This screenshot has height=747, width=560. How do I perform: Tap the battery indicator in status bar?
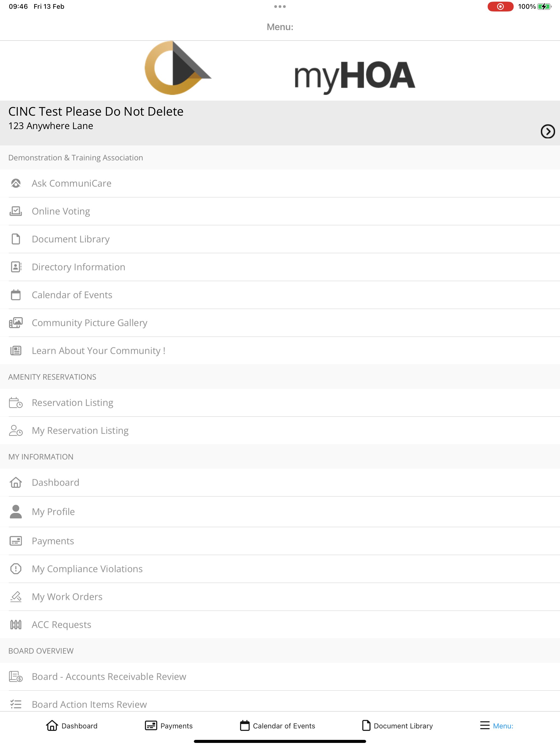pyautogui.click(x=544, y=6)
